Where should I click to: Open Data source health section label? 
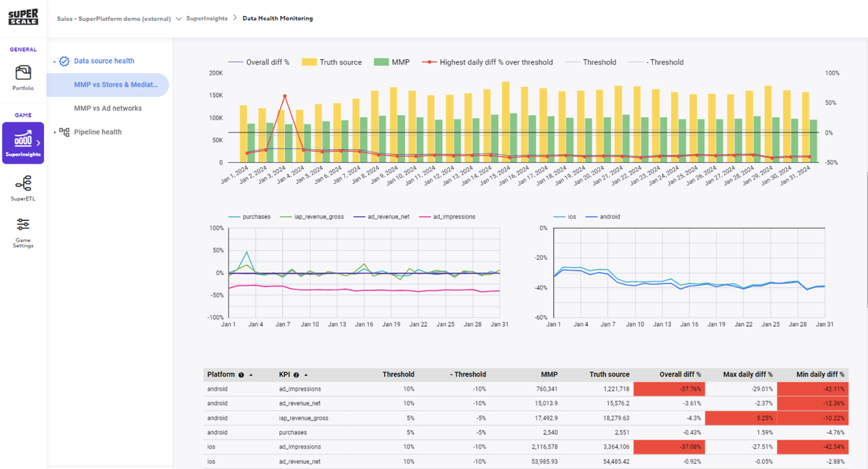[104, 62]
